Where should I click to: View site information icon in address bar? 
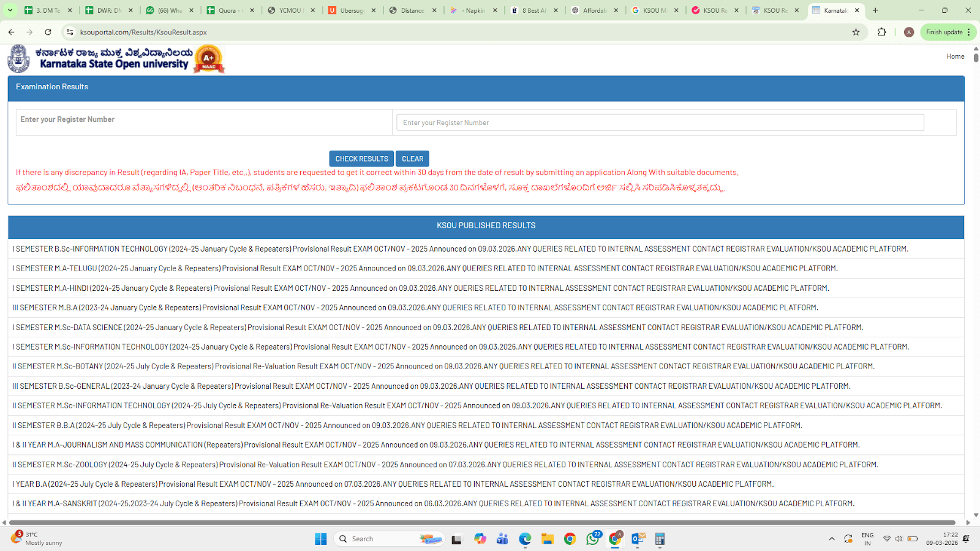70,32
